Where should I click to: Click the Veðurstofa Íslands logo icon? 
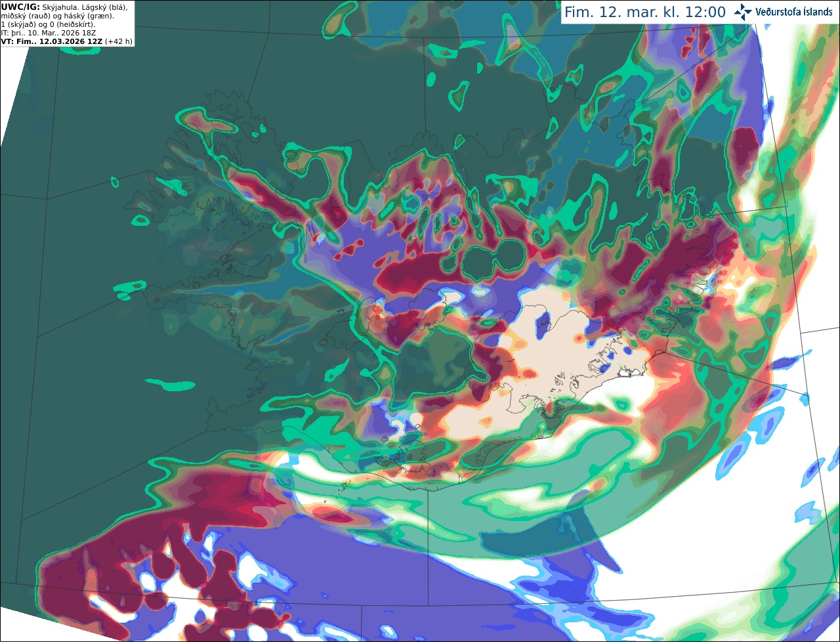[743, 12]
